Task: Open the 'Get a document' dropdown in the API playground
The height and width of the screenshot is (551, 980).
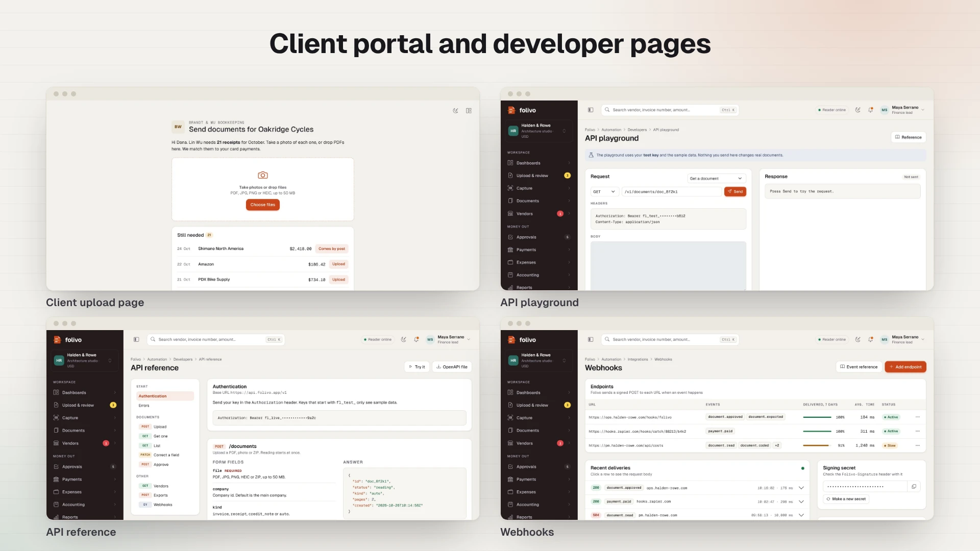Action: (x=717, y=178)
